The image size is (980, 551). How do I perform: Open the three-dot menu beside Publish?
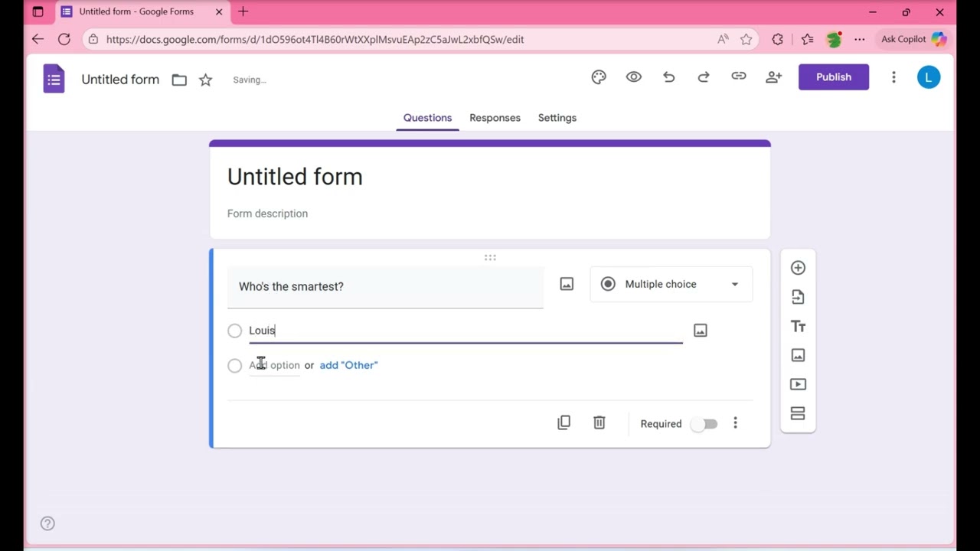click(893, 77)
